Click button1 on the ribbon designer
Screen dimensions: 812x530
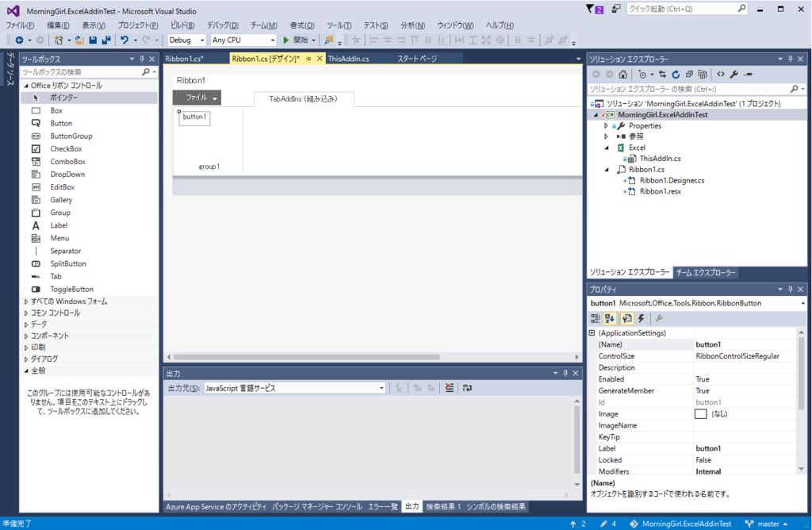[x=194, y=117]
